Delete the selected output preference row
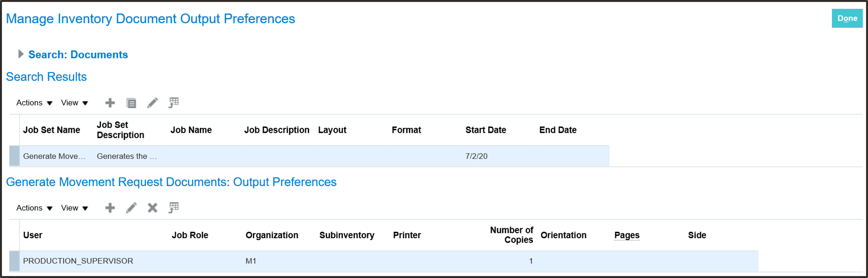This screenshot has width=868, height=278. [153, 208]
